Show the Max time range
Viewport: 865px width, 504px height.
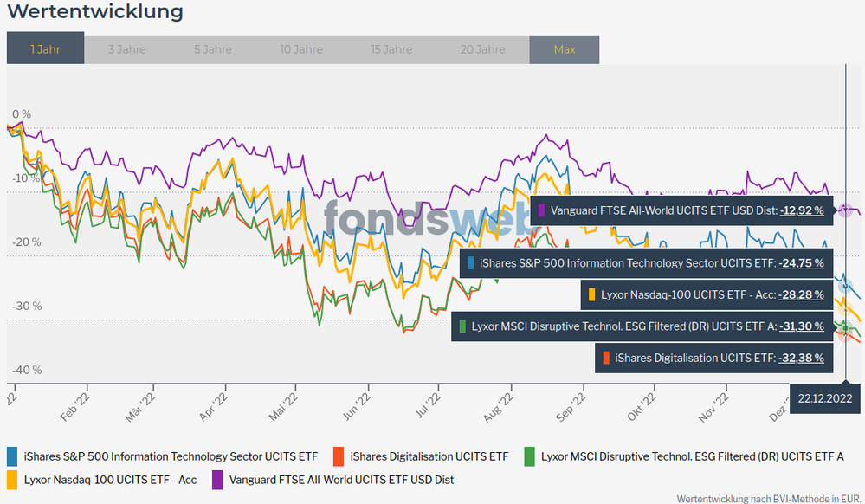(564, 49)
